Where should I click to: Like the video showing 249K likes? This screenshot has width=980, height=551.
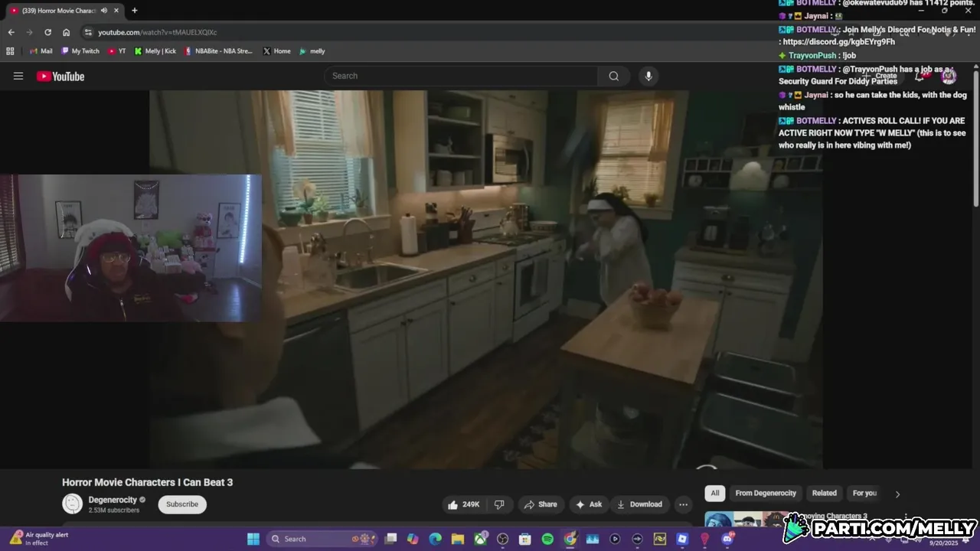pos(464,504)
